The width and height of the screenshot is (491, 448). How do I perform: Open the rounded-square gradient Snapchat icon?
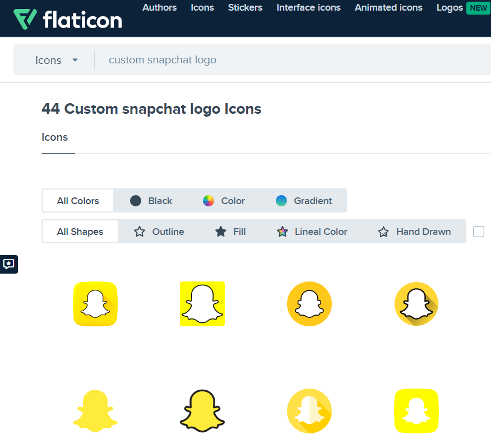(95, 304)
